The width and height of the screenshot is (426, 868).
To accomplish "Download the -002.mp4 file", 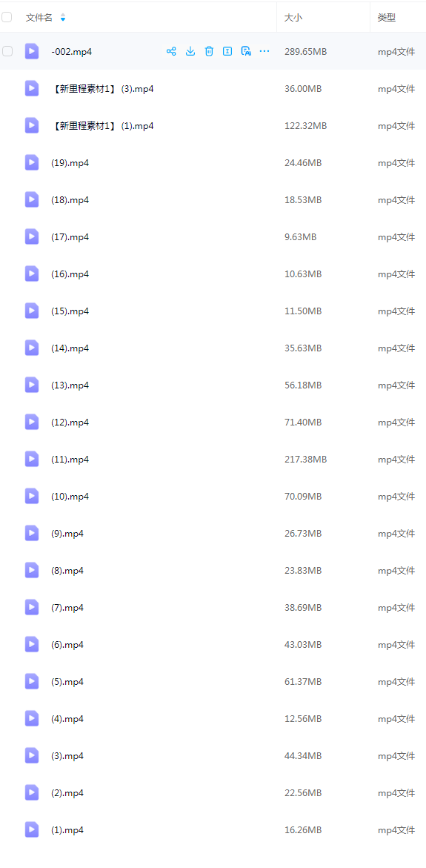I will click(190, 51).
